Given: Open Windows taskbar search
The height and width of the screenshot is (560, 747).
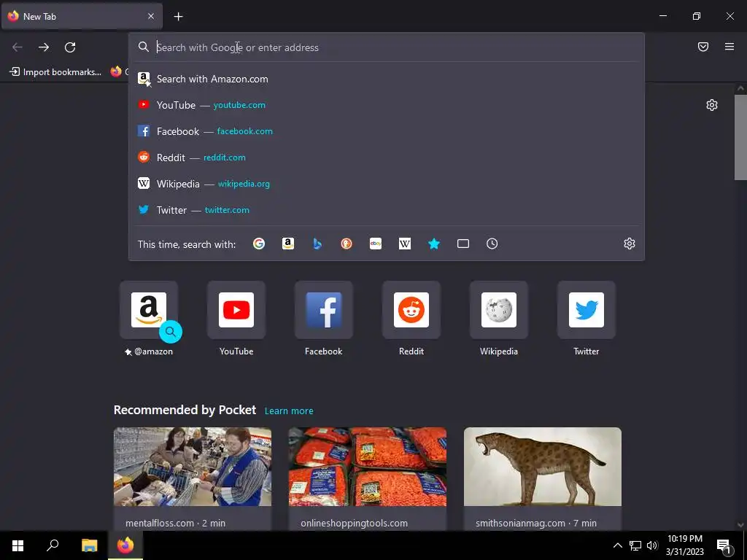Looking at the screenshot, I should tap(53, 545).
